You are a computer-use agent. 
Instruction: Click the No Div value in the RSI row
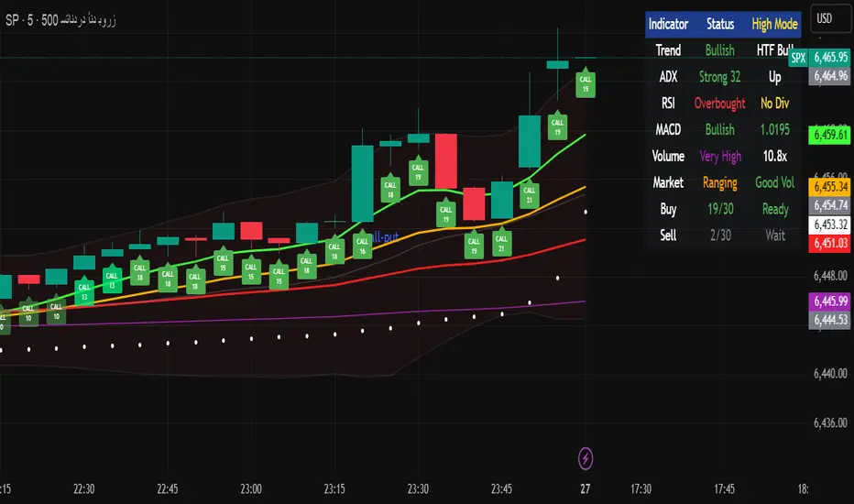pyautogui.click(x=774, y=103)
